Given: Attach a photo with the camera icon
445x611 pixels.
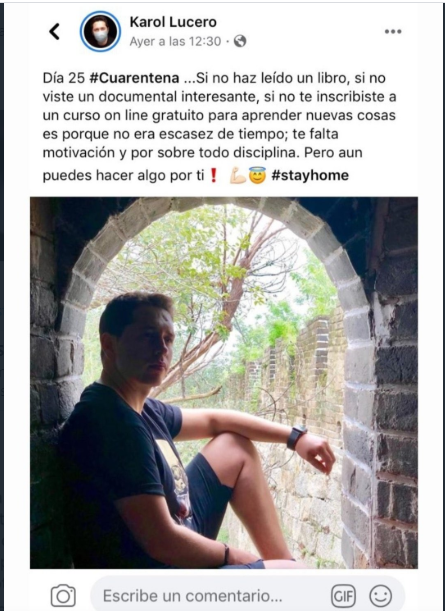Looking at the screenshot, I should pyautogui.click(x=63, y=595).
